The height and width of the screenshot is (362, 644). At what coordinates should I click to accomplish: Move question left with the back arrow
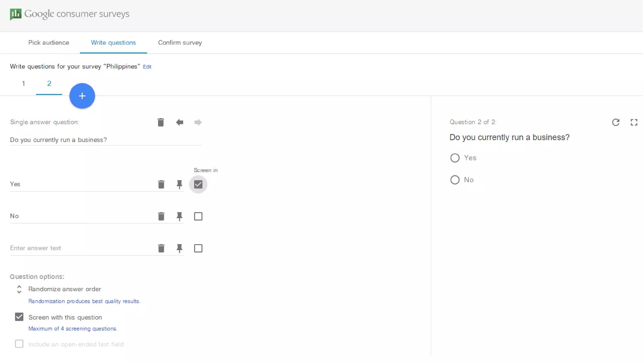click(180, 122)
